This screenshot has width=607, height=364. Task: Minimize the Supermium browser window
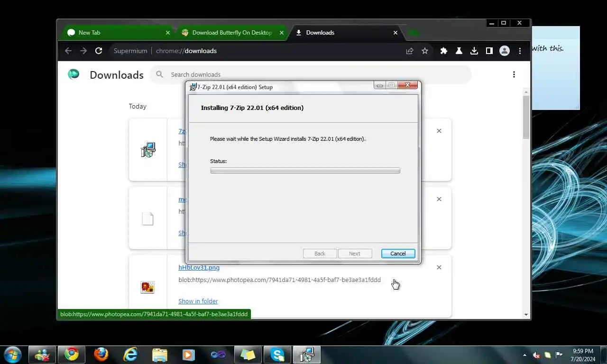click(x=492, y=23)
